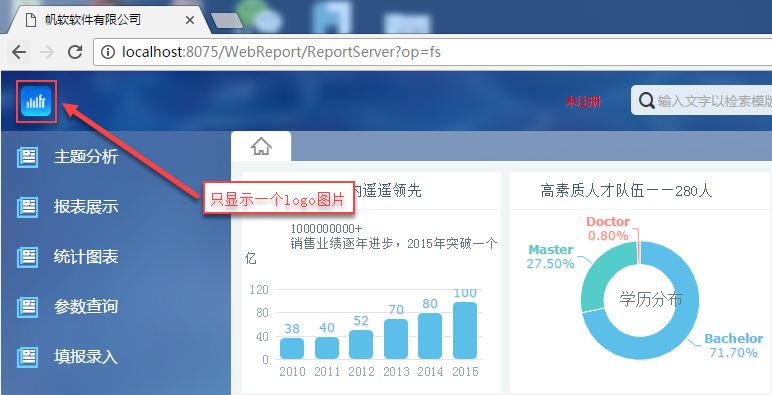Click the red 未注册 link
Screen dimensions: 772x395
pos(583,102)
